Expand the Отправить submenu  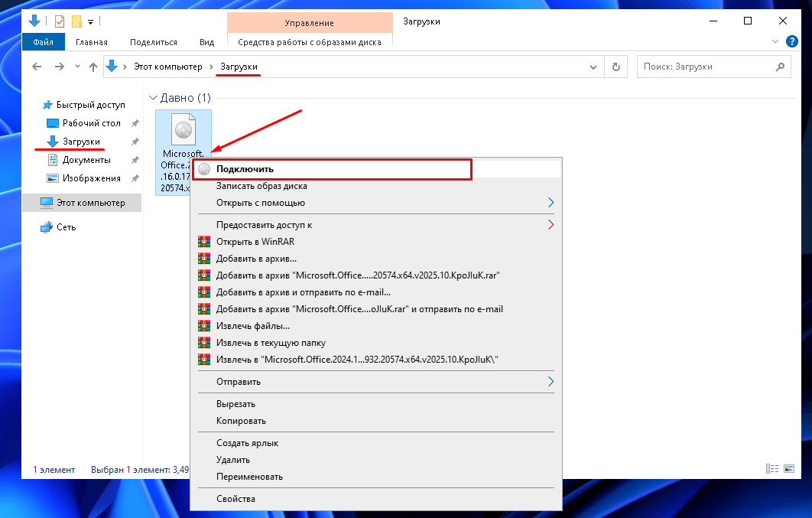[x=376, y=382]
